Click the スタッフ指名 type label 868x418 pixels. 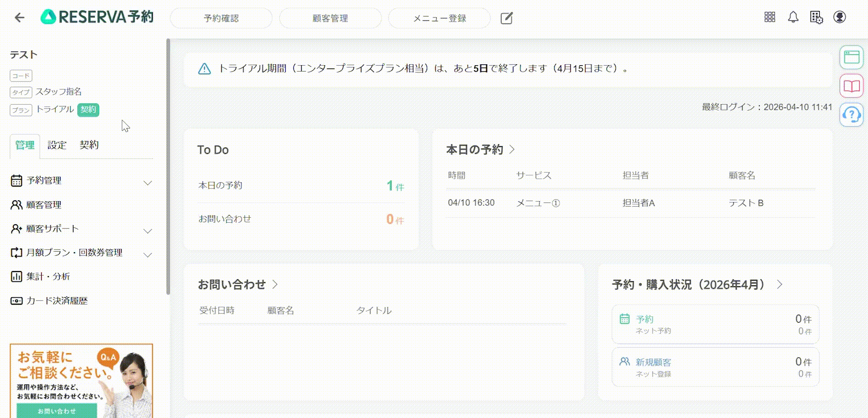click(59, 91)
